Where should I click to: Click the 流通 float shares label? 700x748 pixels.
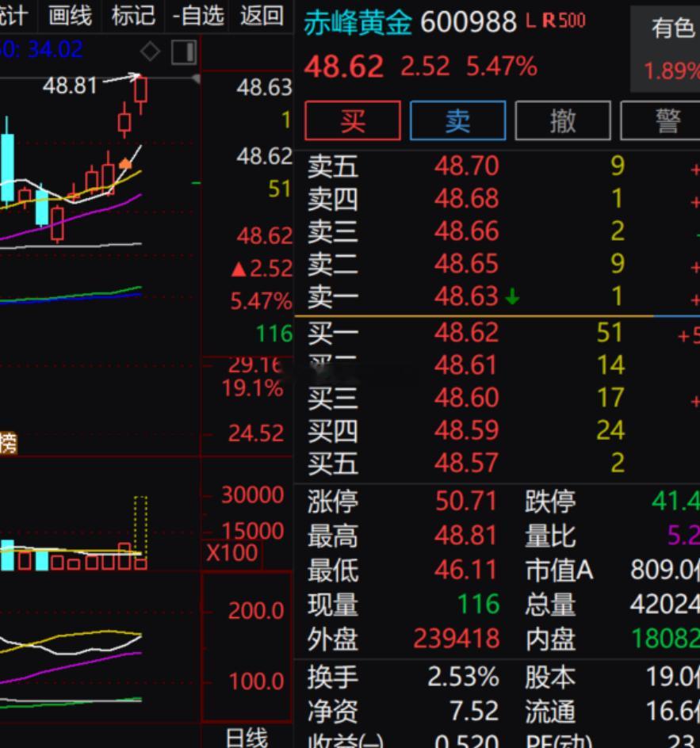coord(550,711)
